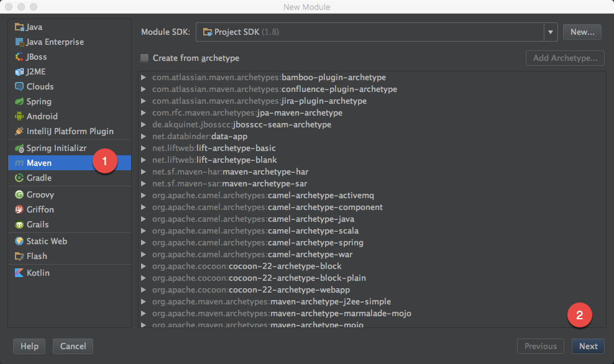
Task: Choose Android module type
Action: [x=70, y=116]
